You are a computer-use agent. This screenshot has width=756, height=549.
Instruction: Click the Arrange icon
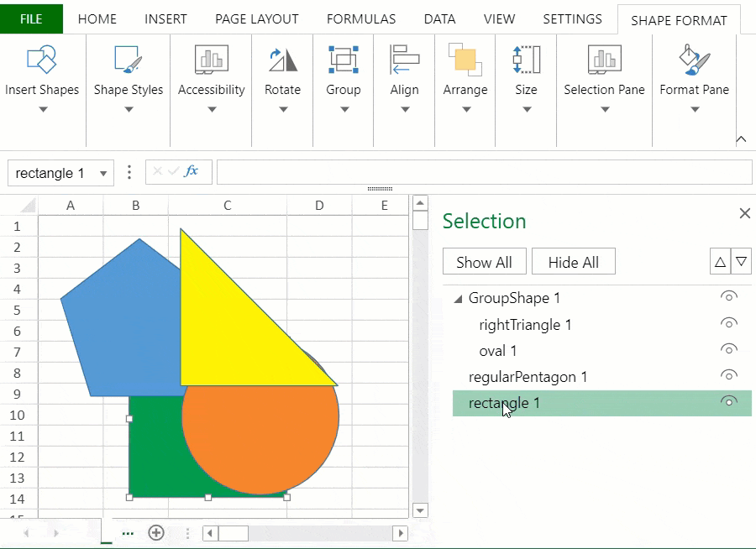tap(465, 60)
